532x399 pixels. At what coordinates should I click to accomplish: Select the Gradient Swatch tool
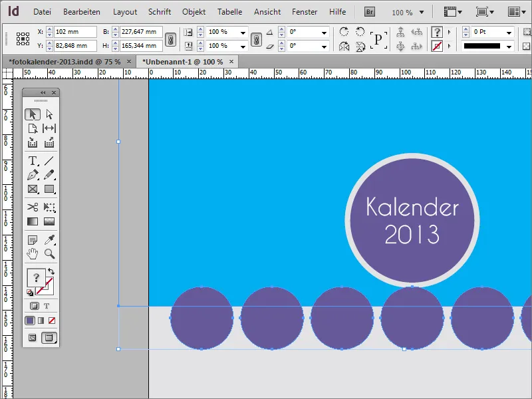coord(33,221)
